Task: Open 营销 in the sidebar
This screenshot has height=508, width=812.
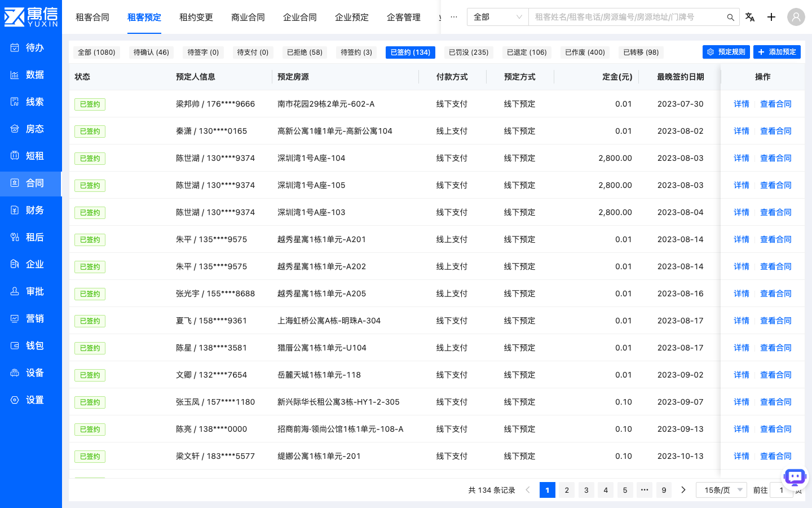Action: point(30,318)
